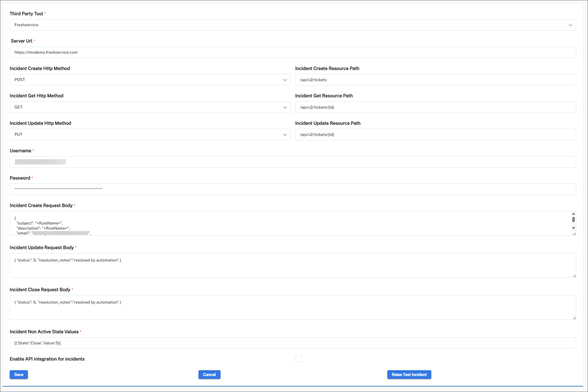Click Raise Test Incident button

point(409,374)
